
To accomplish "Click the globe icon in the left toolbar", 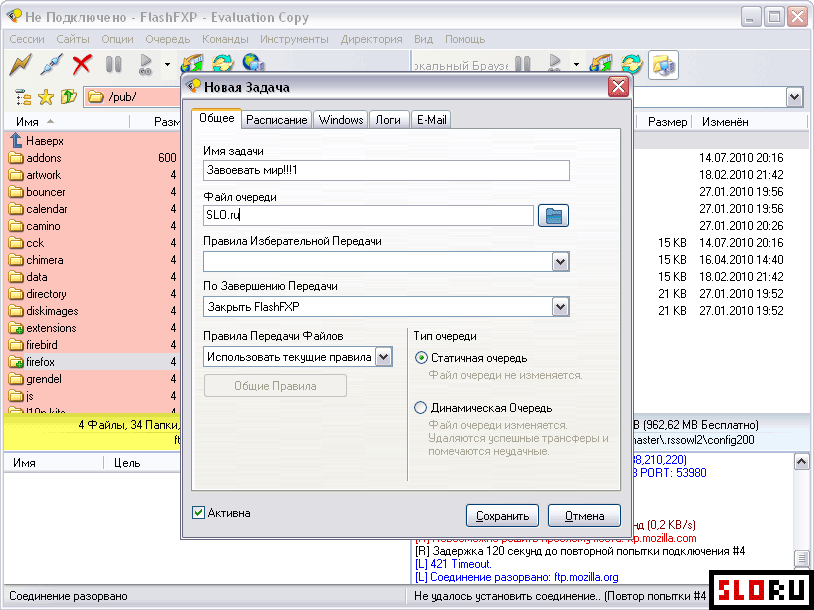I will coord(253,64).
